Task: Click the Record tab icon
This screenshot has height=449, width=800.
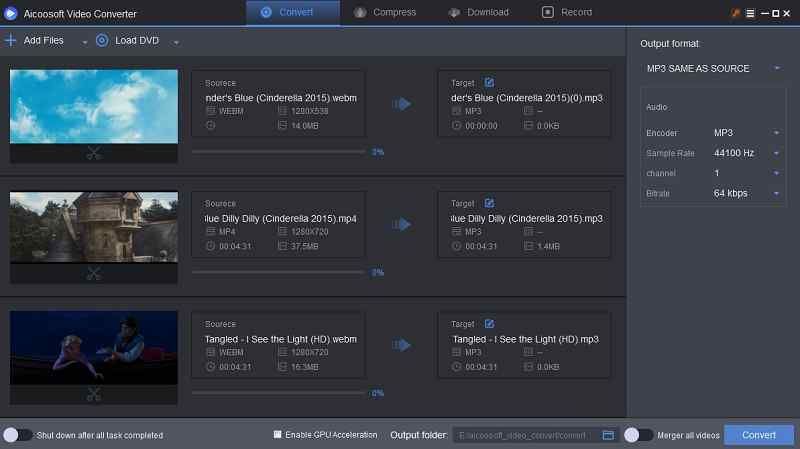Action: pos(547,12)
